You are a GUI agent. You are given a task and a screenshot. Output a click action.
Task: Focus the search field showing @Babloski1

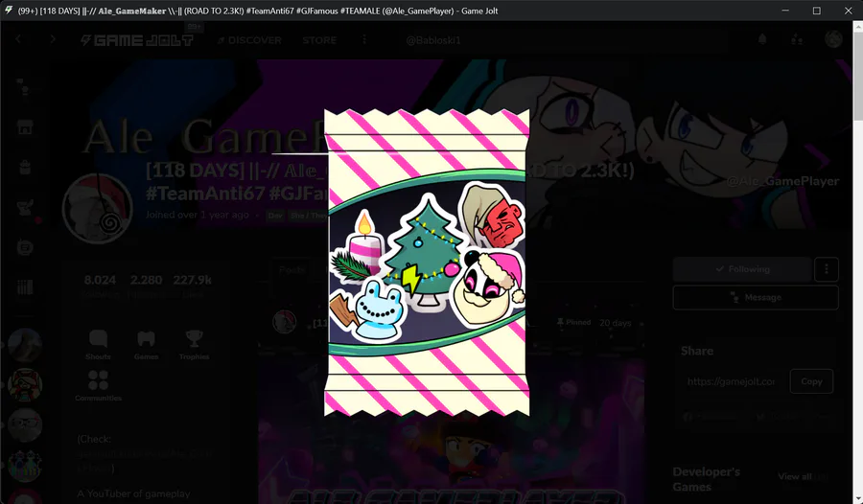(x=562, y=40)
